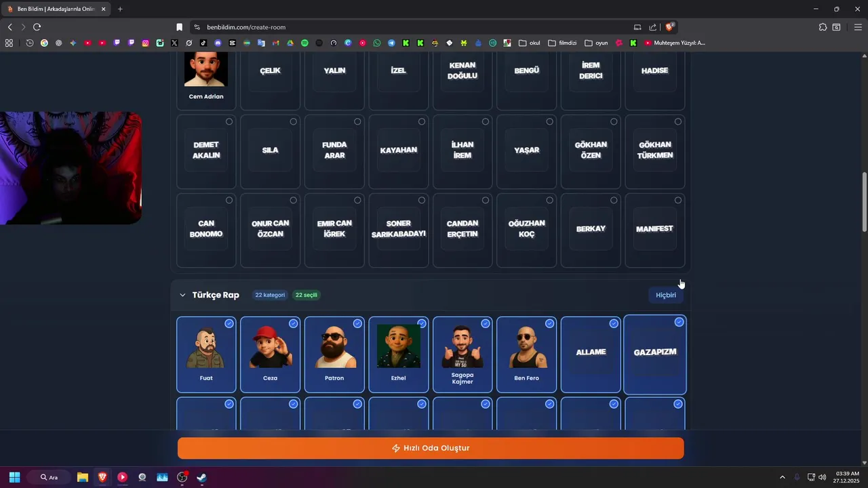Tick the KAYAHAN card checkbox
868x488 pixels.
pyautogui.click(x=421, y=121)
